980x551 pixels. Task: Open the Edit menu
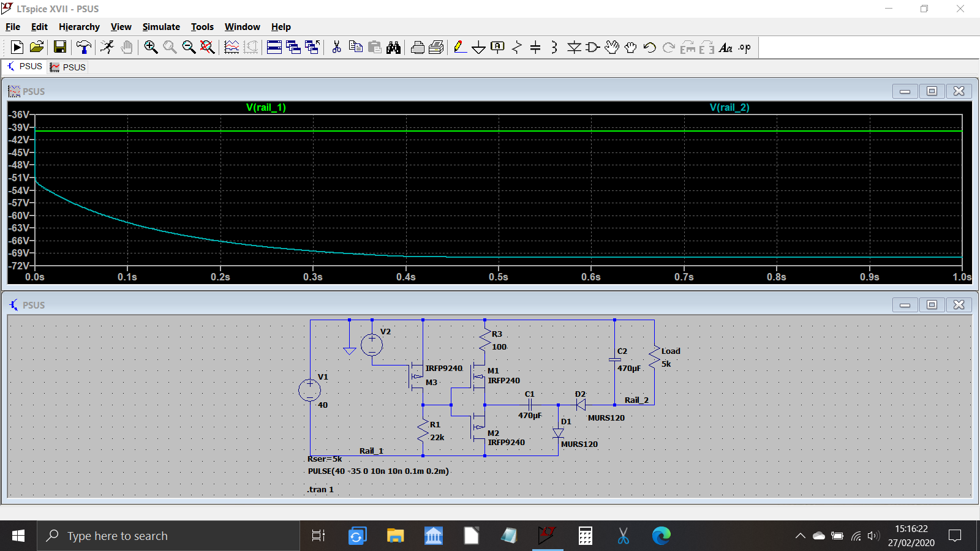click(x=39, y=26)
